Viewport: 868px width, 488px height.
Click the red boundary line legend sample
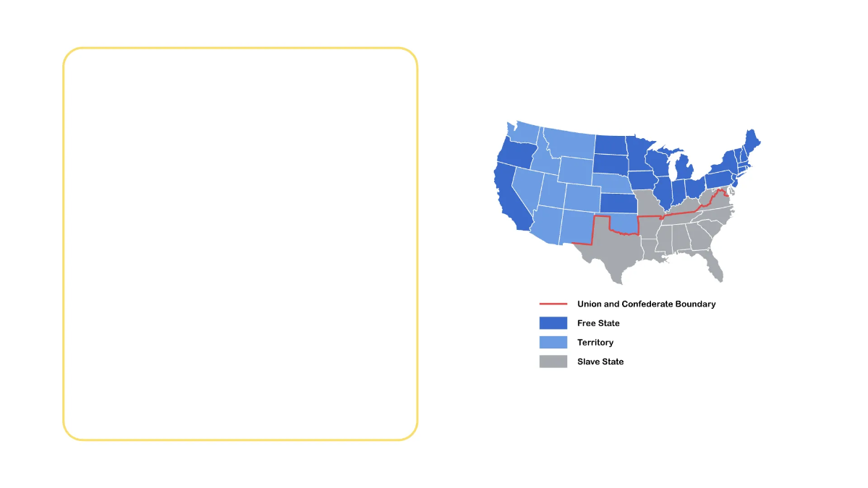click(x=553, y=304)
